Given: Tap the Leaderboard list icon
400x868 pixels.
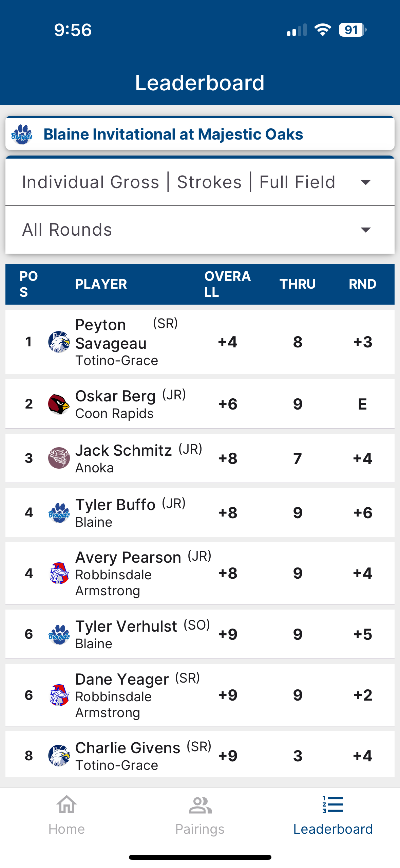Looking at the screenshot, I should [333, 805].
